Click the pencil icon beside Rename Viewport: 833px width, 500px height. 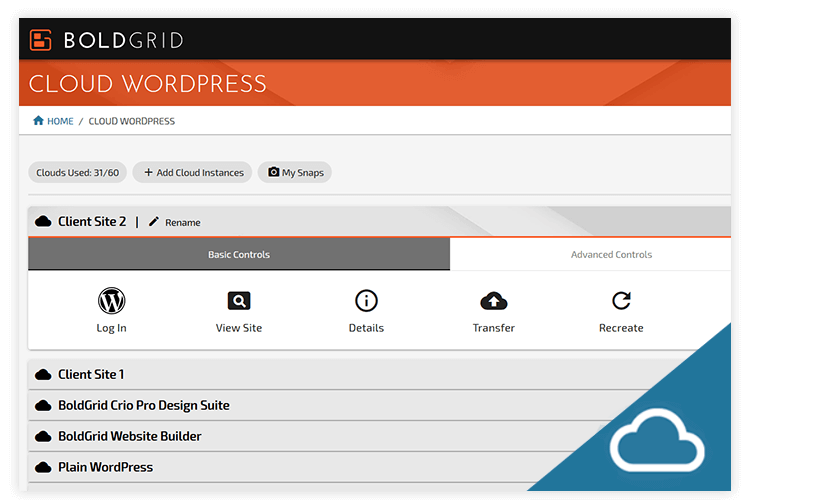tap(154, 222)
